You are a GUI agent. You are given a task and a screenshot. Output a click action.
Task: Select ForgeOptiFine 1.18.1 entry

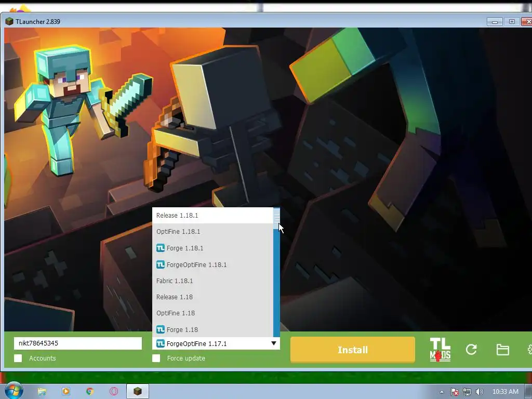(212, 264)
